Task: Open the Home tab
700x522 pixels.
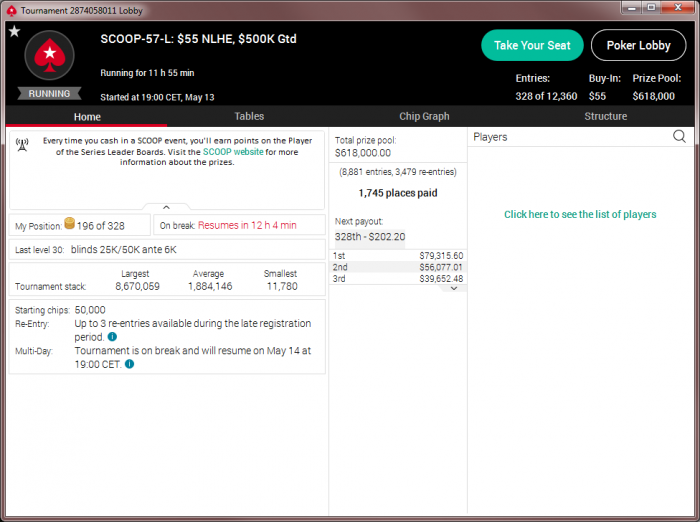Action: pos(87,117)
